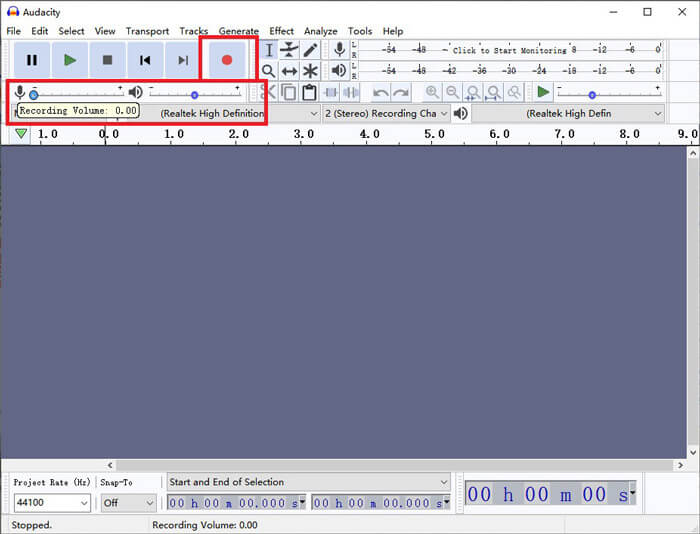Image resolution: width=700 pixels, height=534 pixels.
Task: Click the Stop button
Action: pyautogui.click(x=107, y=60)
